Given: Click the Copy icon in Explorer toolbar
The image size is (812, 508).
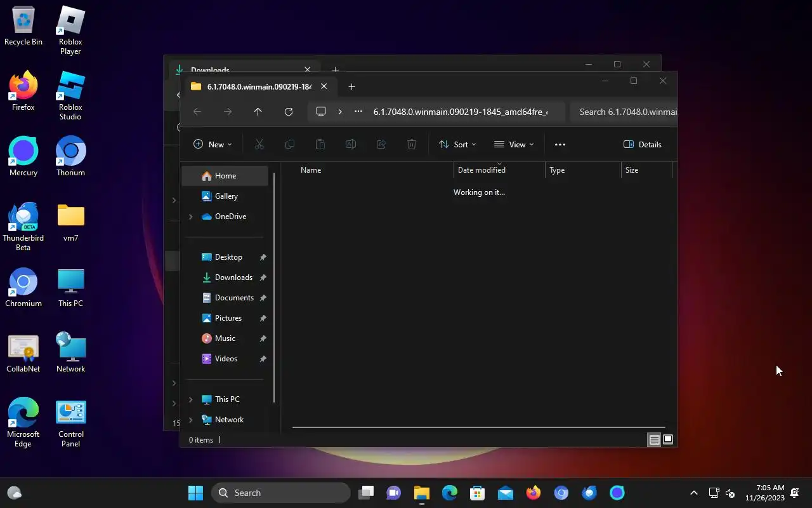Looking at the screenshot, I should 289,145.
